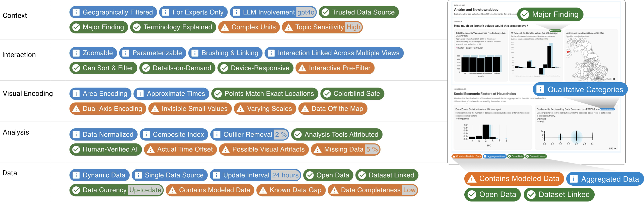Viewport: 644px width, 202px height.
Task: Click the gpt4o value on LLM Involvement
Action: (306, 12)
